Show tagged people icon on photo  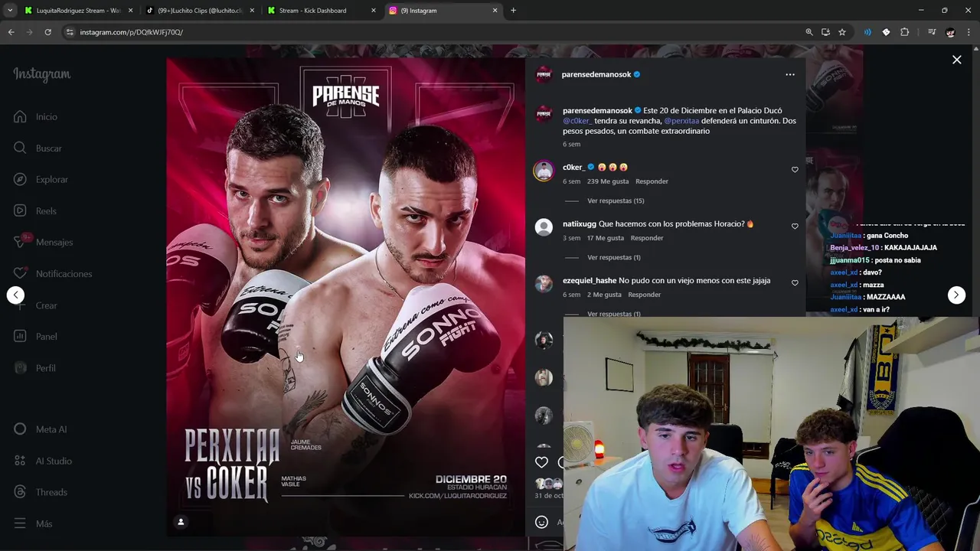click(x=181, y=522)
